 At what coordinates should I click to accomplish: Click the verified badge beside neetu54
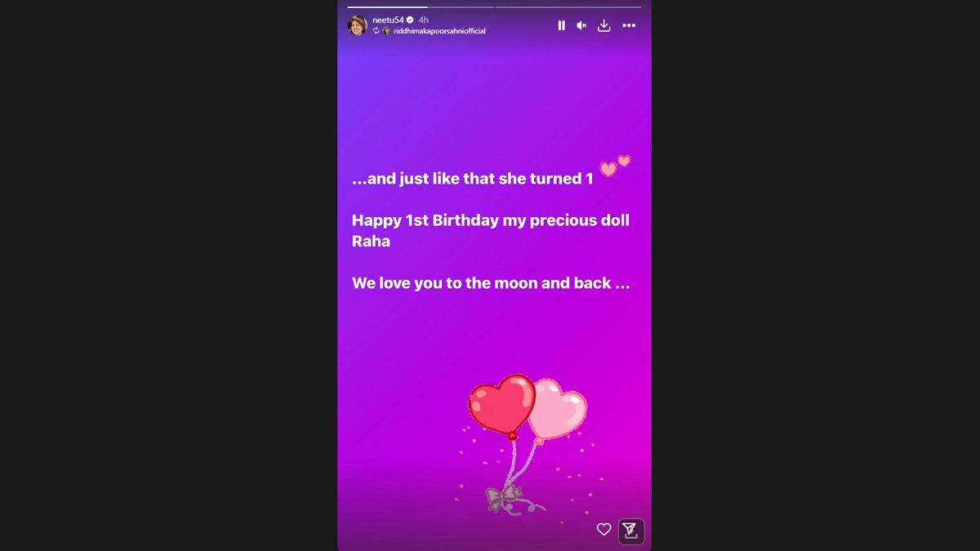[x=410, y=20]
